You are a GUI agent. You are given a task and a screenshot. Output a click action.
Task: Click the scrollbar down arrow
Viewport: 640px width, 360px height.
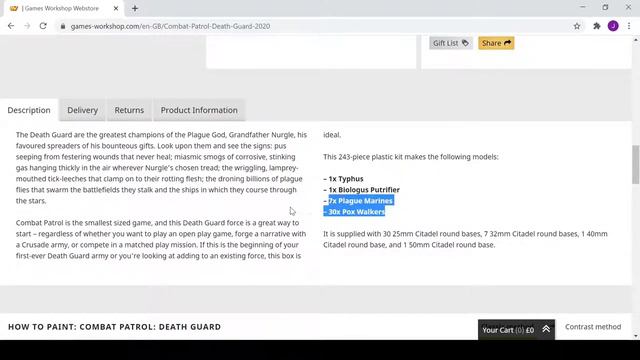pyautogui.click(x=636, y=336)
